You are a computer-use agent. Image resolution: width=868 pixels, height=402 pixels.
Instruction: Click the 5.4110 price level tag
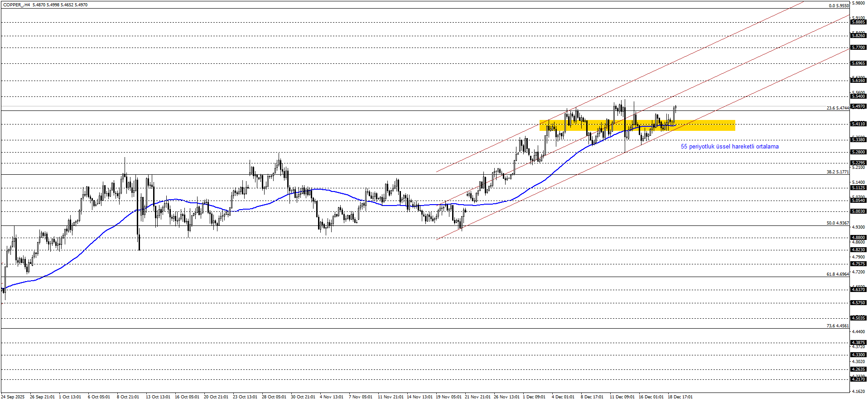click(x=858, y=124)
